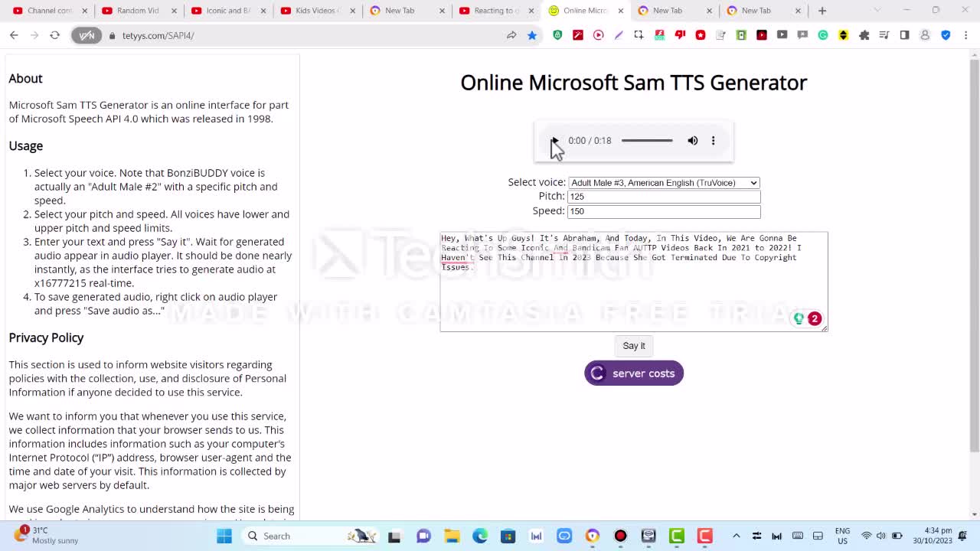Share this page via share icon
Viewport: 980px width, 551px height.
tap(511, 35)
